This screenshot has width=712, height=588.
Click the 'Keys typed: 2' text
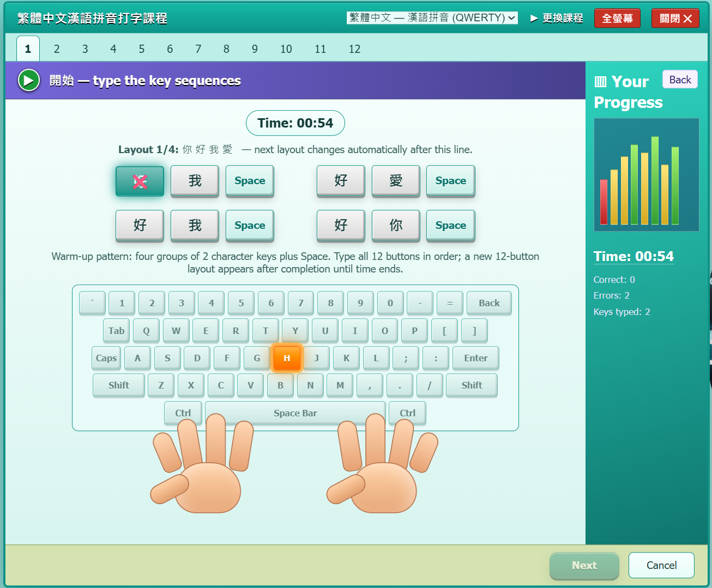coord(622,312)
